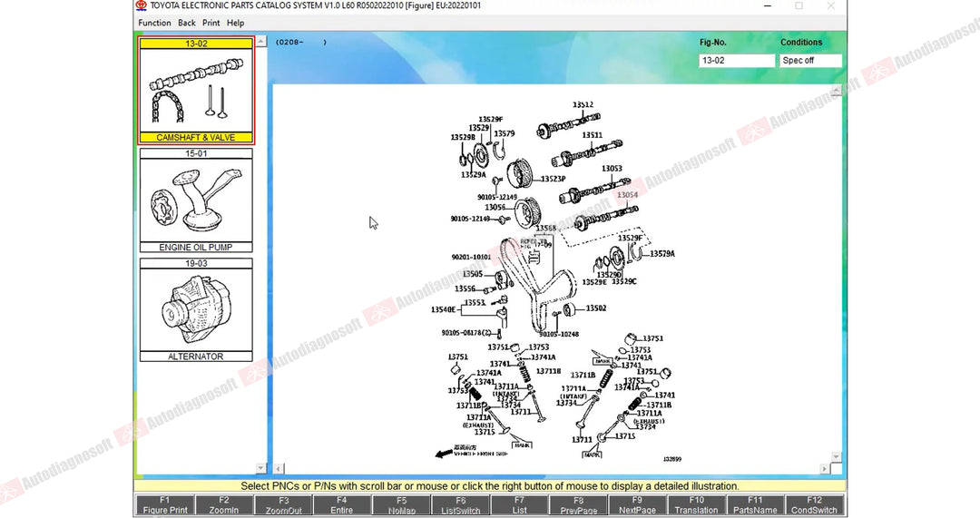Select the 13-02 Camshaft & Valve thumbnail
The height and width of the screenshot is (518, 980).
[196, 90]
